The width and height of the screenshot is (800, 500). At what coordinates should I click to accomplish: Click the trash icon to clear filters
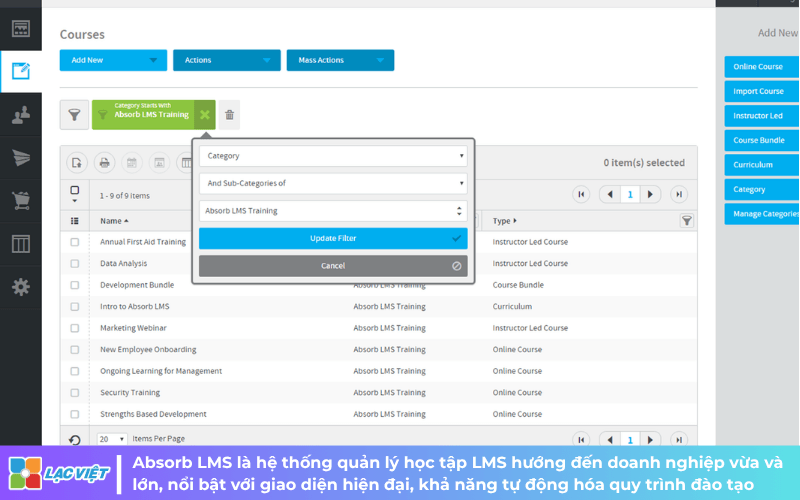click(x=230, y=115)
